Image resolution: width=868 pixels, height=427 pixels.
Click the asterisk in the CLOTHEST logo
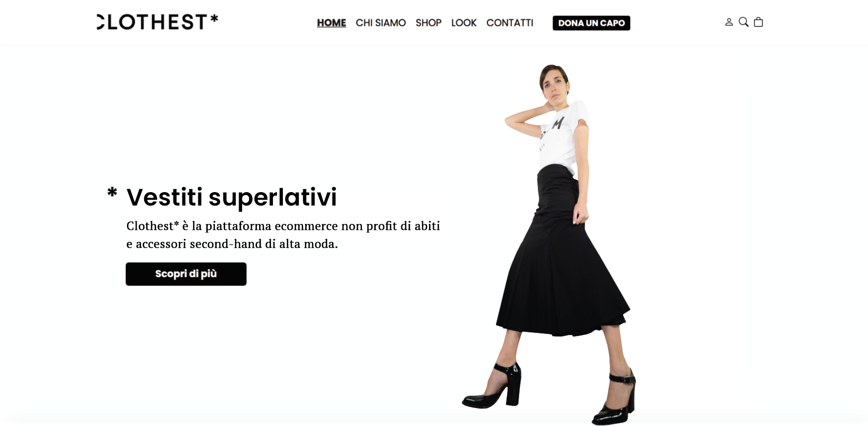pos(214,18)
